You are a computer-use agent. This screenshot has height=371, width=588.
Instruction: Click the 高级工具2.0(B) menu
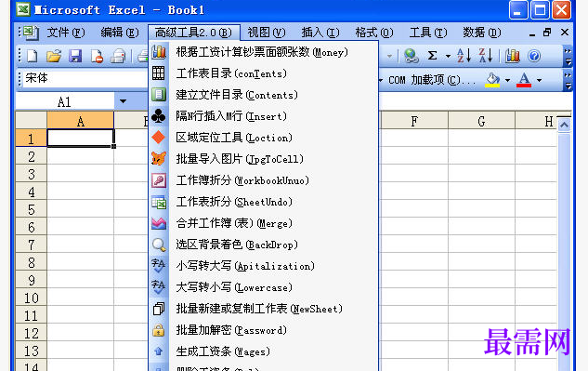(193, 33)
